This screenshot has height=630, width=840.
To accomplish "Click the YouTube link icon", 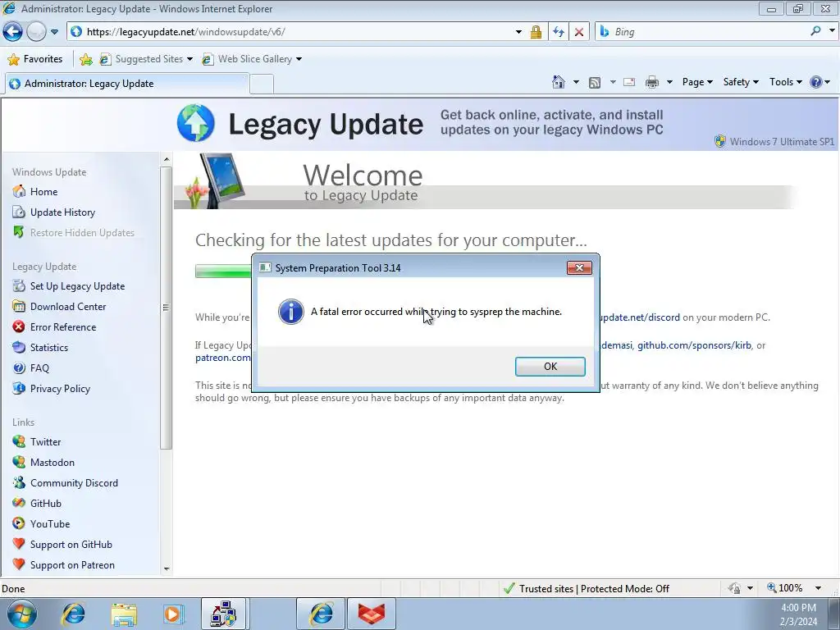I will (19, 523).
